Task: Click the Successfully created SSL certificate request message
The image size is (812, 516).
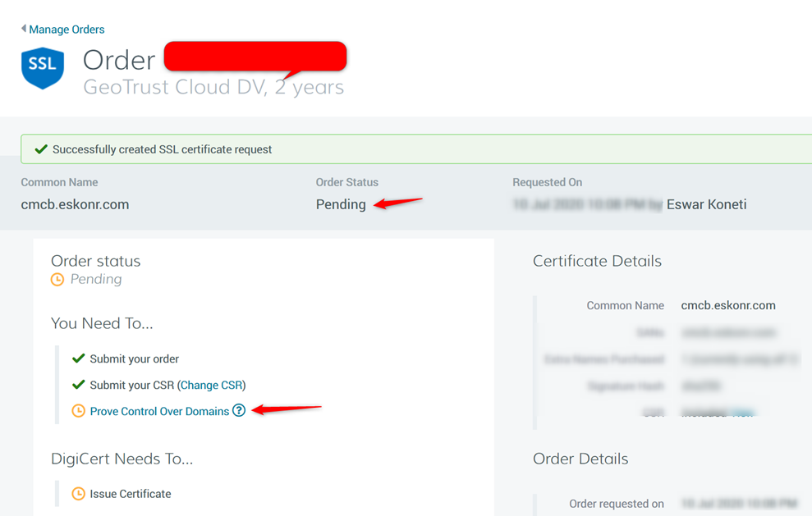Action: tap(162, 149)
